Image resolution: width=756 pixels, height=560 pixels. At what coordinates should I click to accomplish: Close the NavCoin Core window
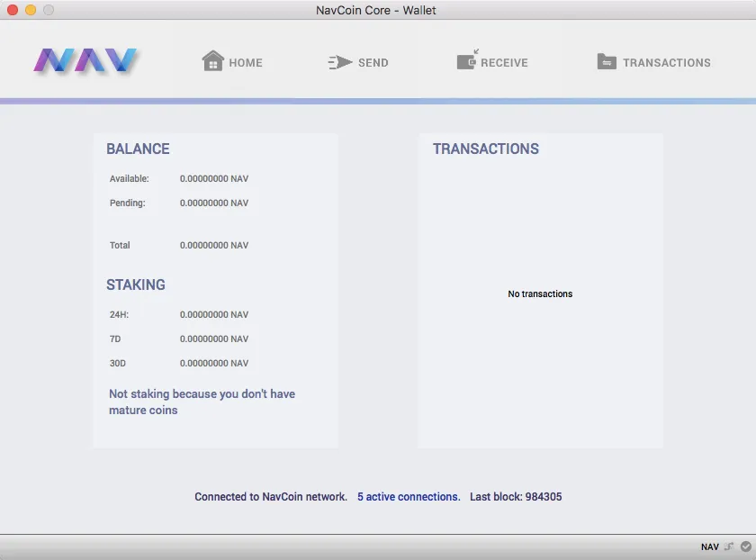[x=13, y=10]
